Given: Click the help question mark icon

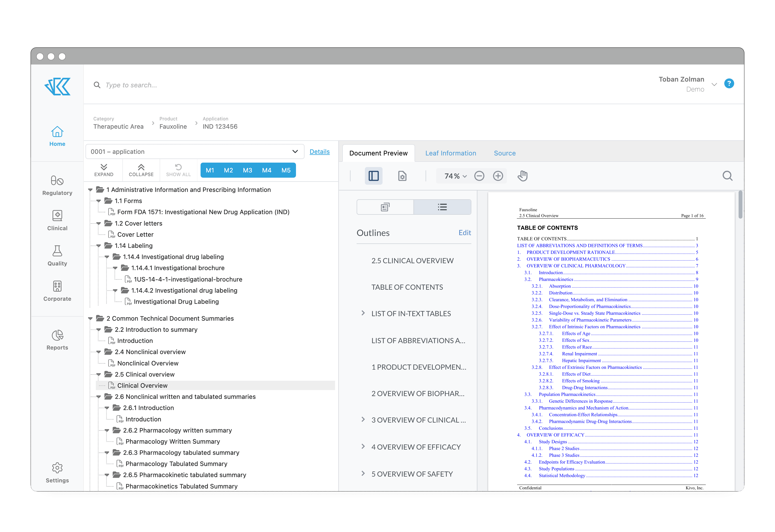Looking at the screenshot, I should (x=729, y=84).
